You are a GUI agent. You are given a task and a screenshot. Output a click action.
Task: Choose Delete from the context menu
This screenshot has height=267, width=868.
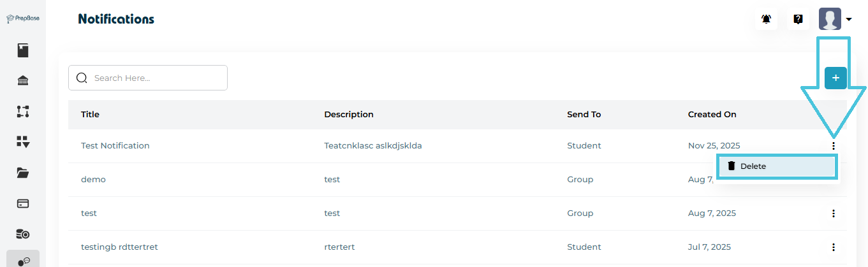pyautogui.click(x=776, y=166)
